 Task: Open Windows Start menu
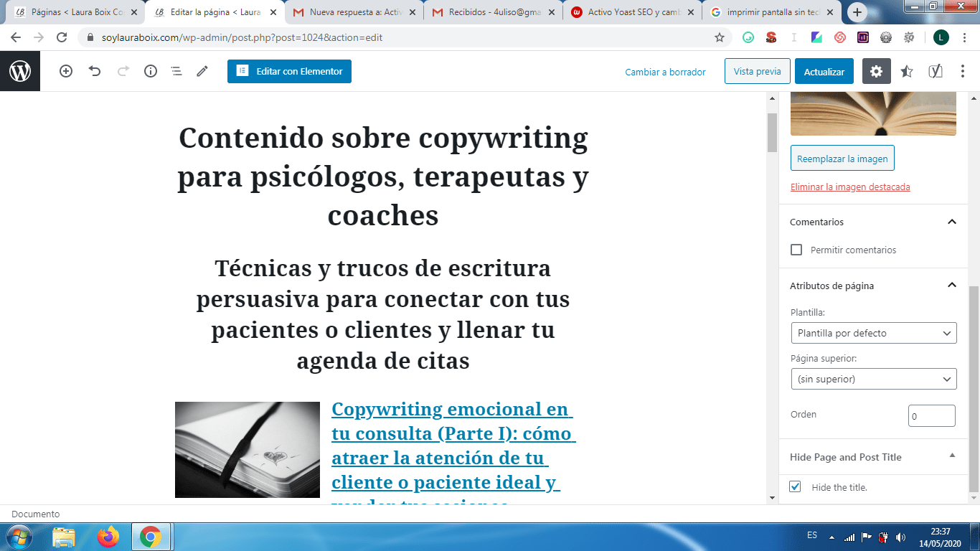(19, 537)
